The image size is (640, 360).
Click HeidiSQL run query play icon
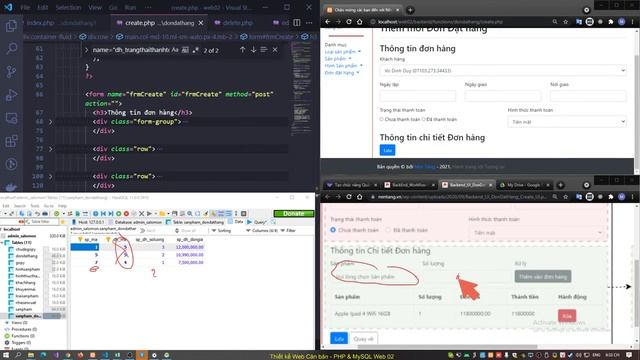click(x=149, y=213)
